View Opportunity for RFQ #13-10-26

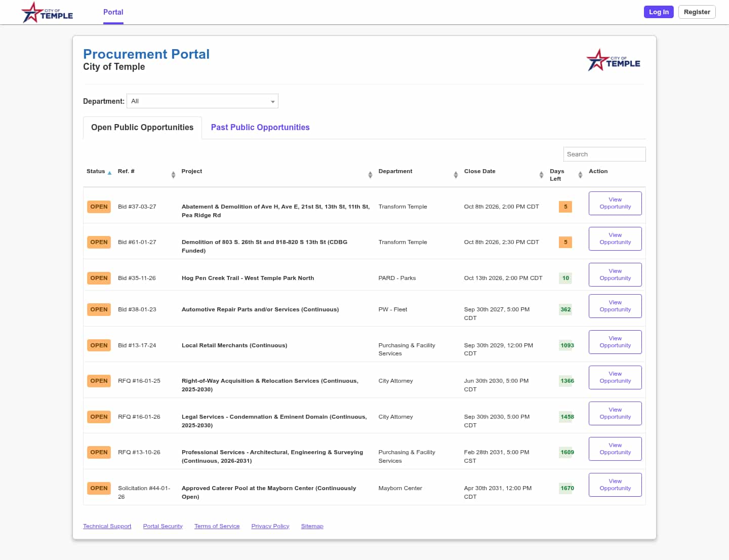615,449
